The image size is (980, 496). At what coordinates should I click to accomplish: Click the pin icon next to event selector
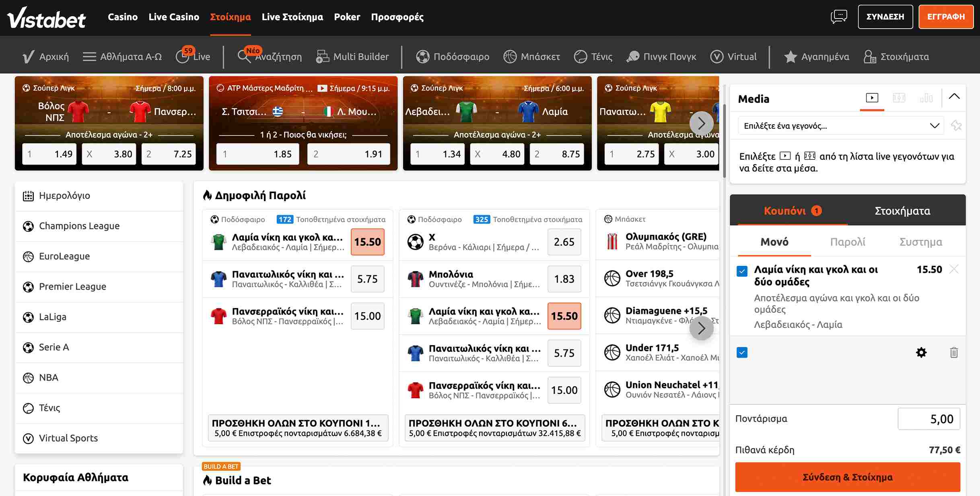pyautogui.click(x=956, y=126)
